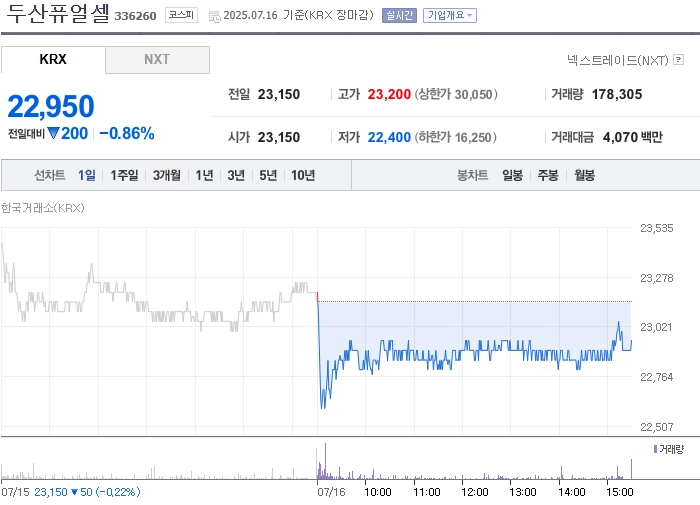Click the 22,764 y-axis label
The width and height of the screenshot is (700, 505).
[x=657, y=377]
